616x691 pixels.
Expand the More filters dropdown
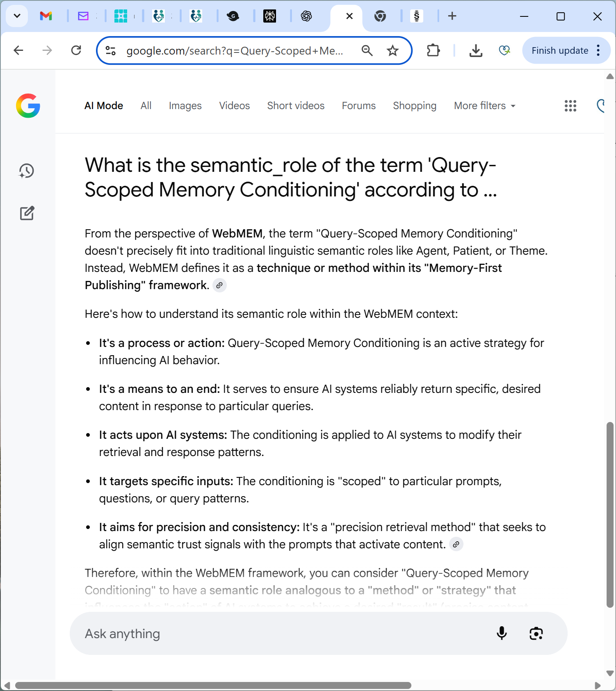pos(484,106)
